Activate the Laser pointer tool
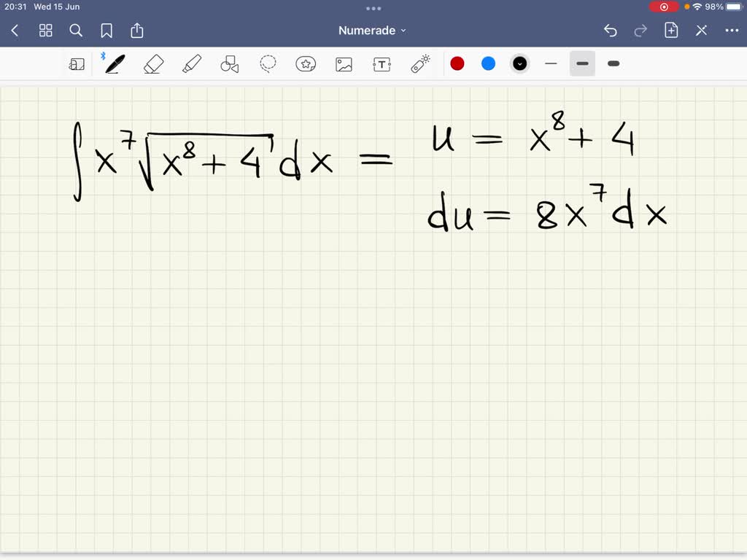 pyautogui.click(x=419, y=63)
